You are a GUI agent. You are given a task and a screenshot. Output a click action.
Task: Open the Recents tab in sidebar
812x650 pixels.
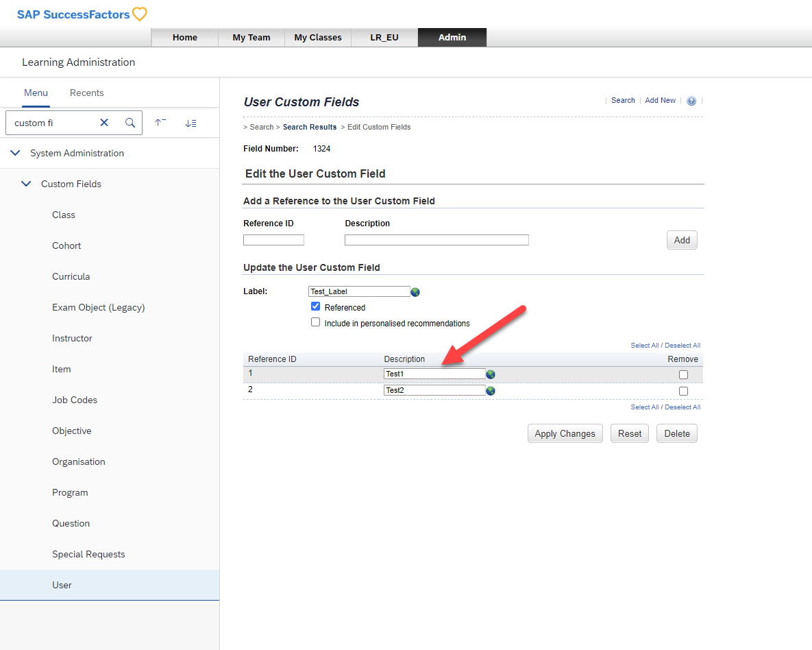(86, 93)
